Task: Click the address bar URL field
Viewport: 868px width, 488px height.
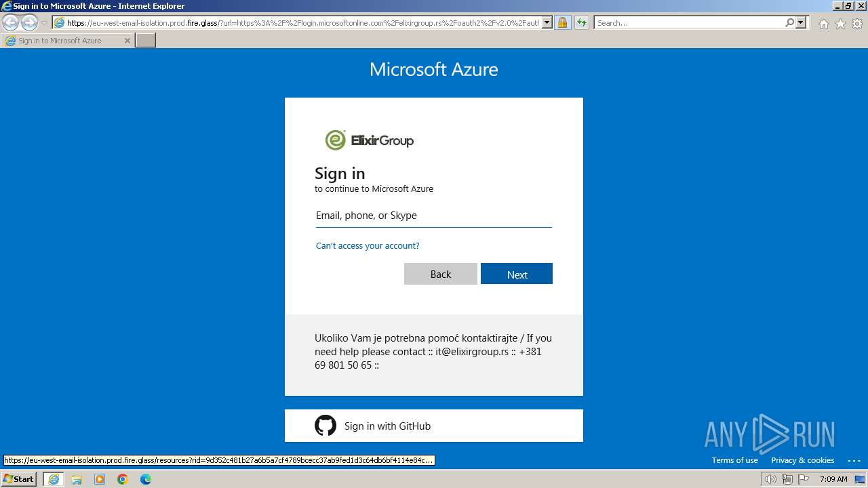Action: click(x=302, y=22)
